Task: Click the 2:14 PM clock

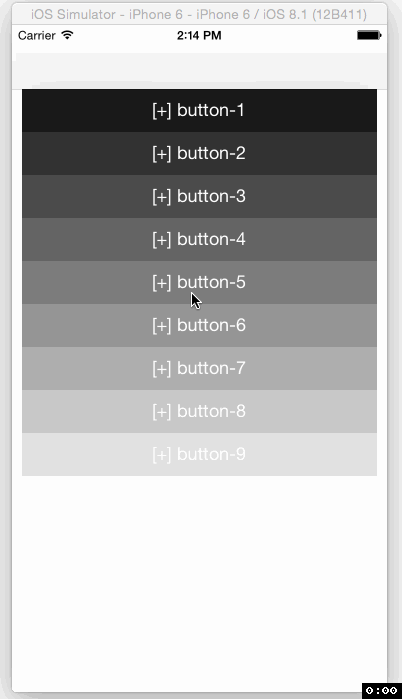Action: 199,36
